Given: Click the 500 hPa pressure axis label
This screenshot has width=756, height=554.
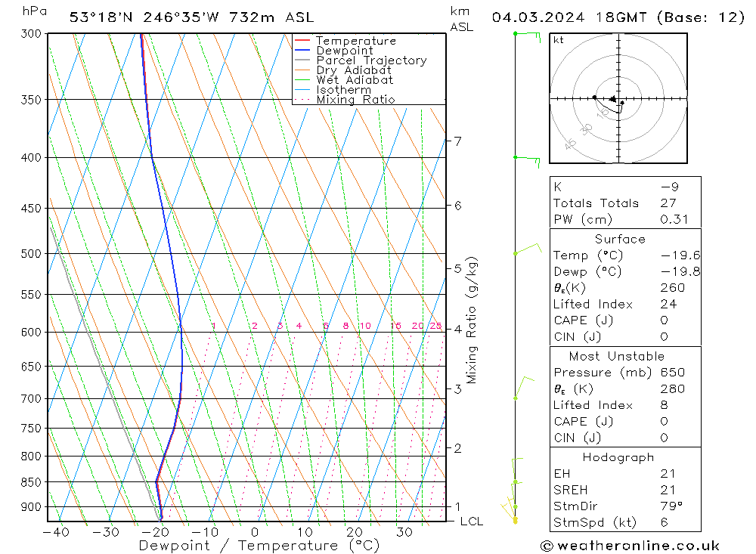Looking at the screenshot, I should click(x=31, y=254).
